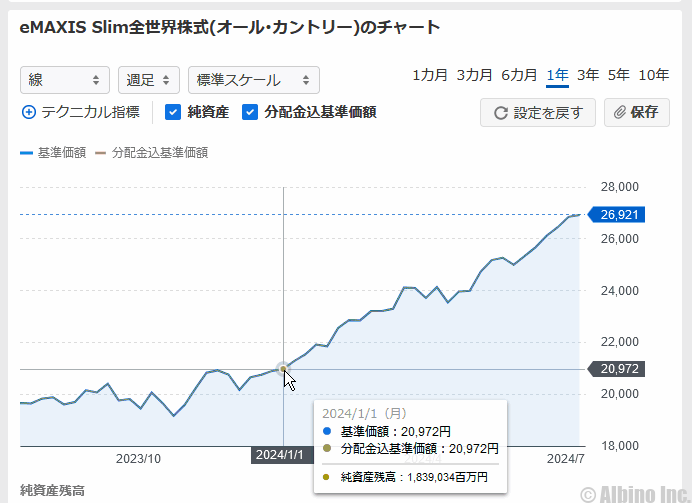Select the 3年 time range
The height and width of the screenshot is (504, 692).
click(x=587, y=75)
